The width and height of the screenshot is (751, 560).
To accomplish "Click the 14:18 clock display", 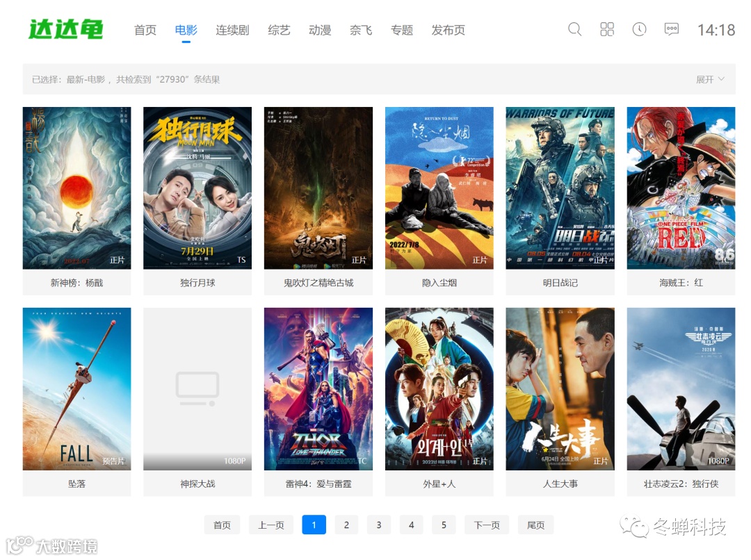I will coord(716,30).
